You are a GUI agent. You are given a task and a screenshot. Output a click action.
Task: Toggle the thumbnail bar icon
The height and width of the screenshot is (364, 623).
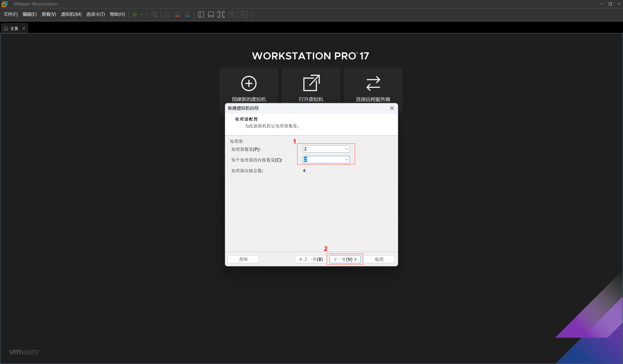point(211,15)
